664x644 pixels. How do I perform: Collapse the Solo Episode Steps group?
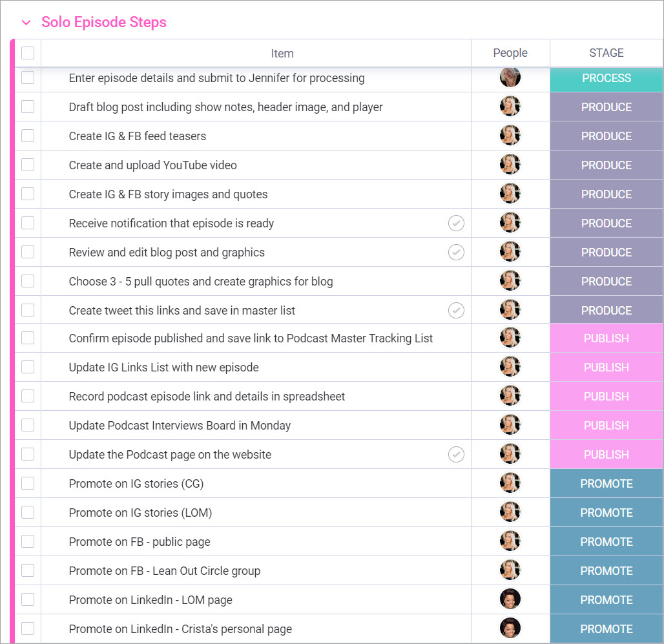26,23
